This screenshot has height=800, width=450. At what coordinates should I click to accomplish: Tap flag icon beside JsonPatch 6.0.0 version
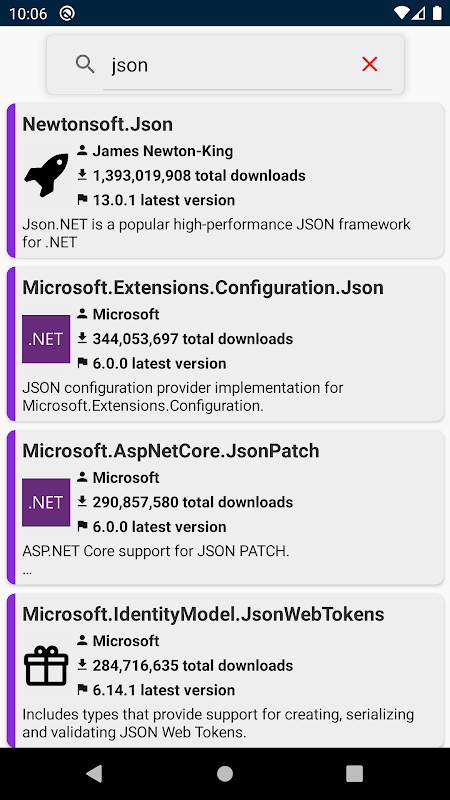(x=82, y=526)
